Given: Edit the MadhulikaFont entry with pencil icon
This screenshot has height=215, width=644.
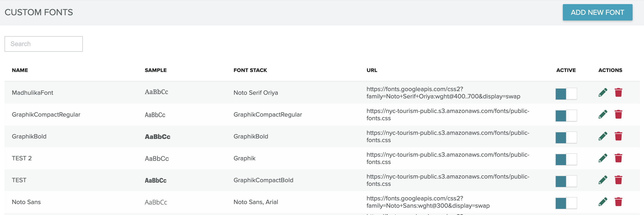Looking at the screenshot, I should pyautogui.click(x=603, y=93).
